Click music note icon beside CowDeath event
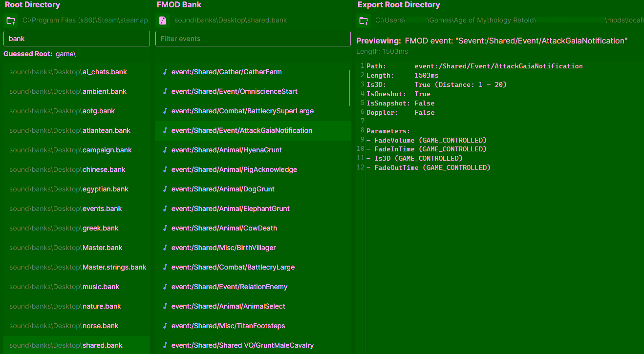The width and height of the screenshot is (644, 354). [x=165, y=228]
